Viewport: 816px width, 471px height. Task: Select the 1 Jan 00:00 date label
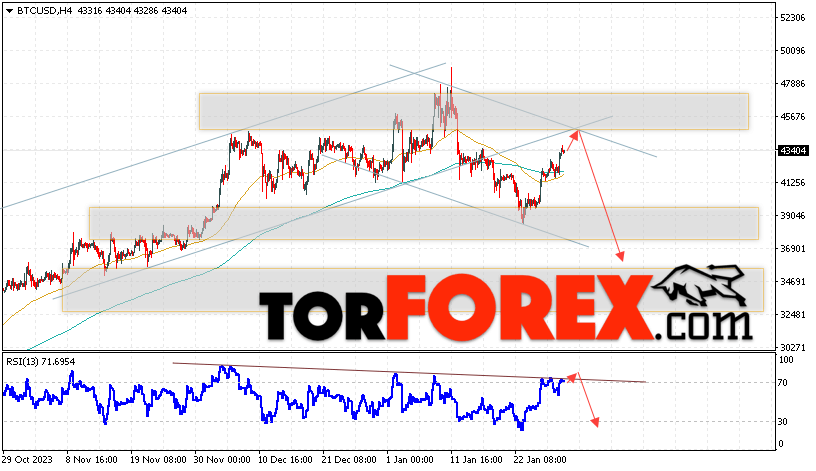(410, 460)
